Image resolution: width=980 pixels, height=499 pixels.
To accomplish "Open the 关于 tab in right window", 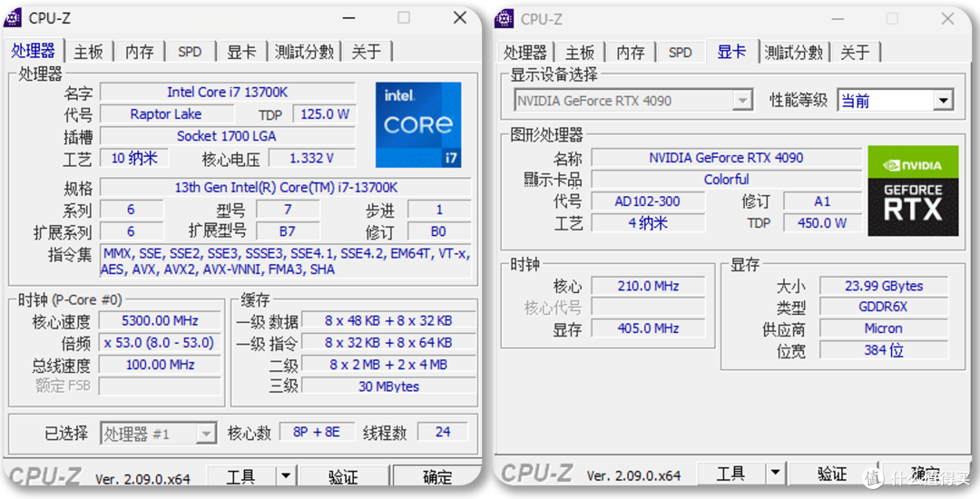I will 855,53.
